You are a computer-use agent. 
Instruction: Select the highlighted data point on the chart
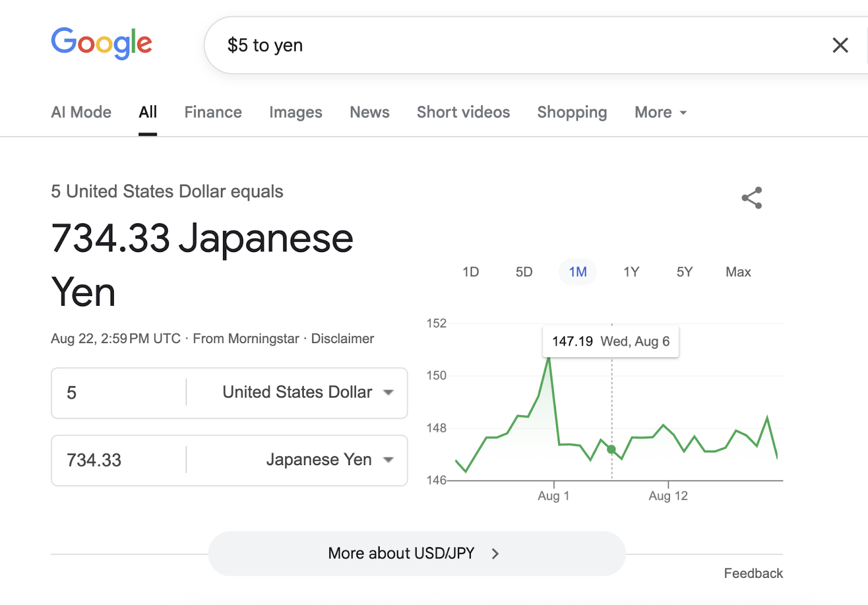pos(611,449)
